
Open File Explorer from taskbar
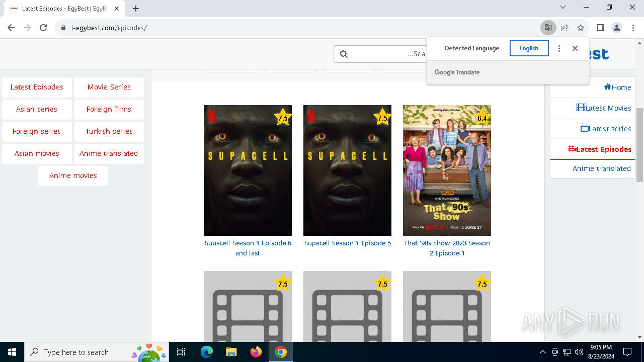pyautogui.click(x=231, y=352)
